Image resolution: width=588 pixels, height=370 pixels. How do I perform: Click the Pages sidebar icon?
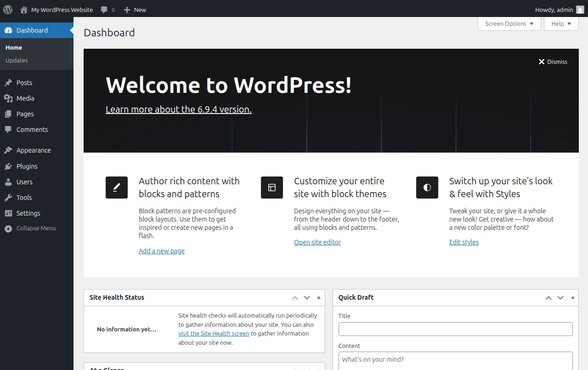click(x=8, y=114)
